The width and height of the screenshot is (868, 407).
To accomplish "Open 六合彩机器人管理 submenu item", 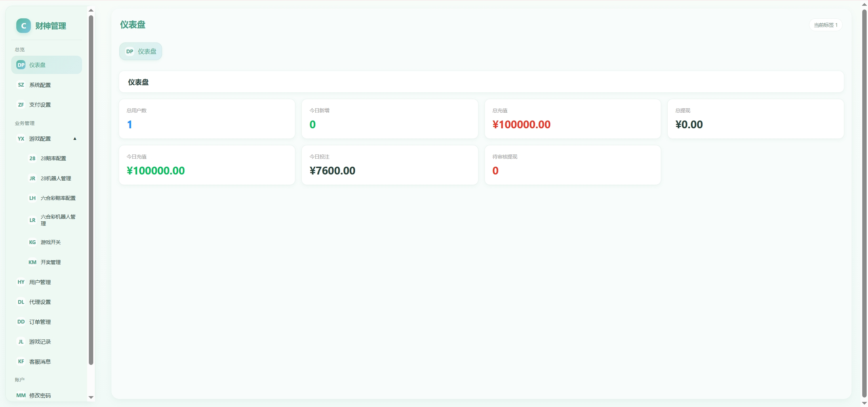I will [x=52, y=220].
